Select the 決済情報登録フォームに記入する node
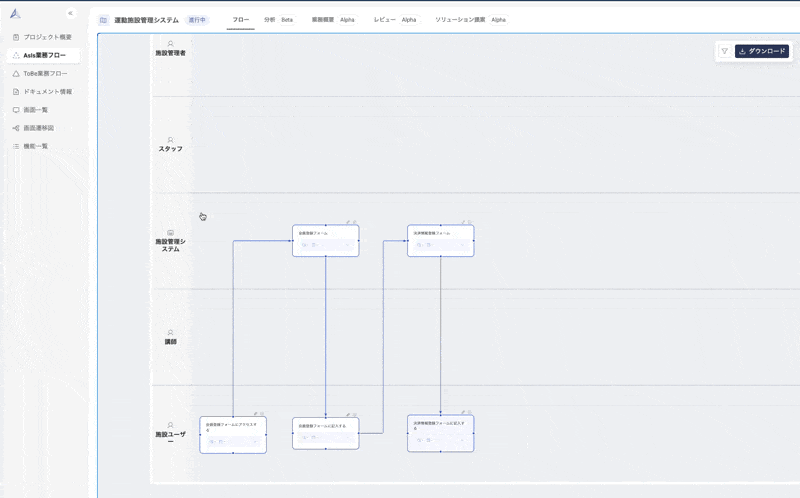 (x=441, y=433)
